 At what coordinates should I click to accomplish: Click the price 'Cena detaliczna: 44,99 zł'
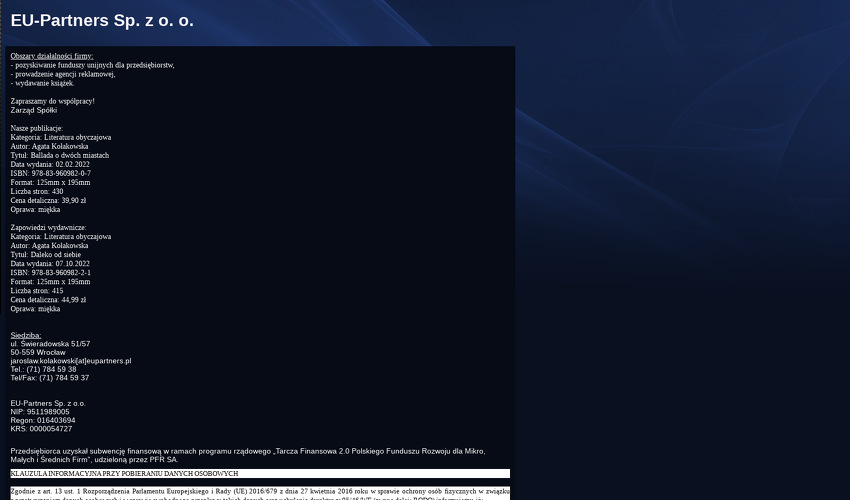pos(48,300)
